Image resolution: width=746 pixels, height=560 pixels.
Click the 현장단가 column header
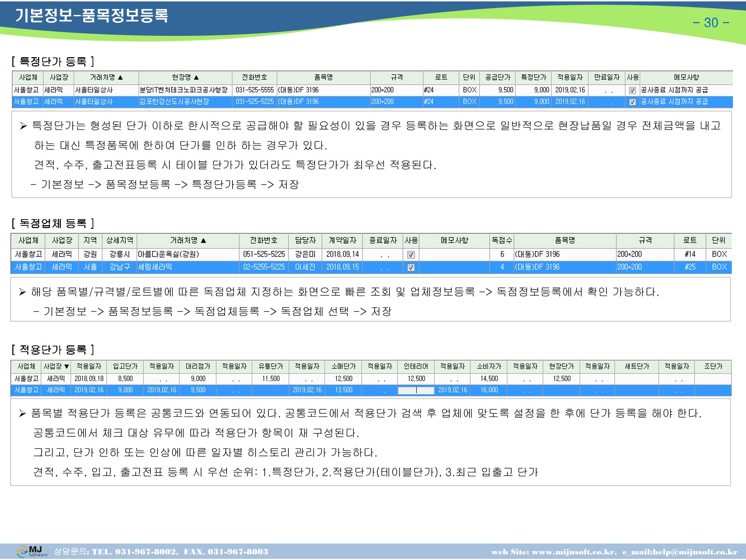[562, 367]
